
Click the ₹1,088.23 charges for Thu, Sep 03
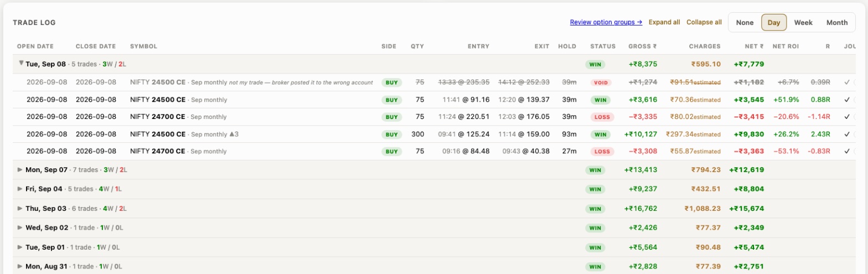[702, 209]
